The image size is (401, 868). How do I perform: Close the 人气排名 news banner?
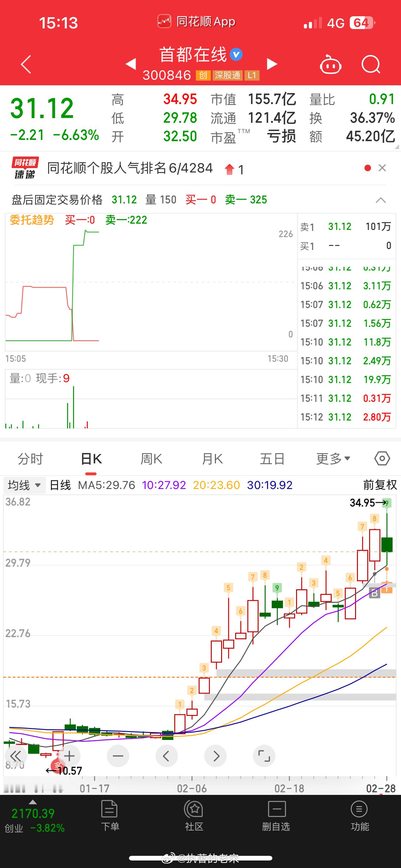coord(382,168)
